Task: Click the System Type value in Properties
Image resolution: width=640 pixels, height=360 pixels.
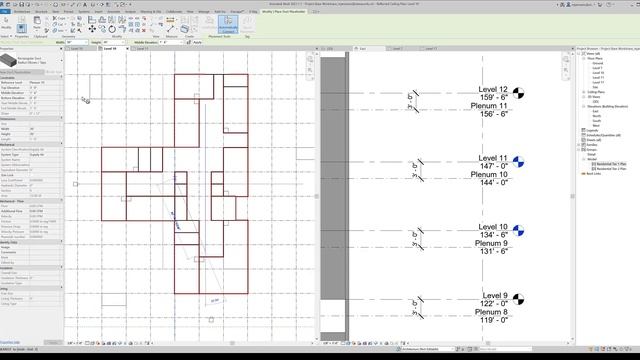Action: point(46,155)
